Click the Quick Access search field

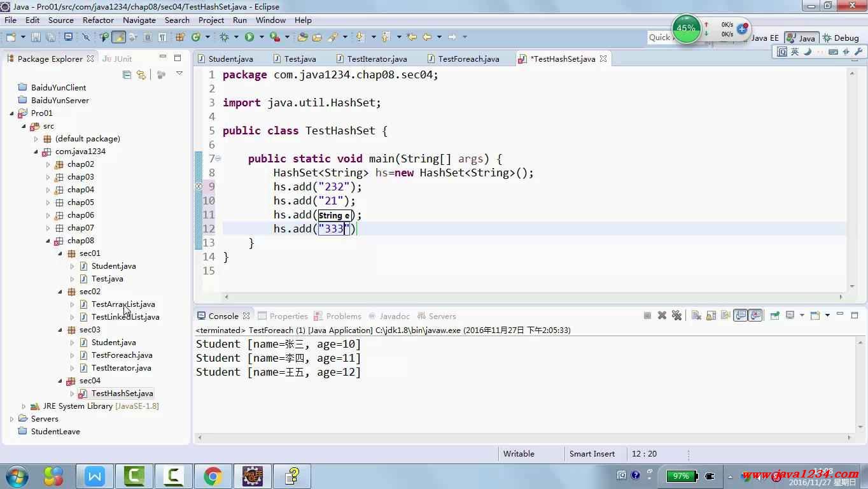coord(660,38)
